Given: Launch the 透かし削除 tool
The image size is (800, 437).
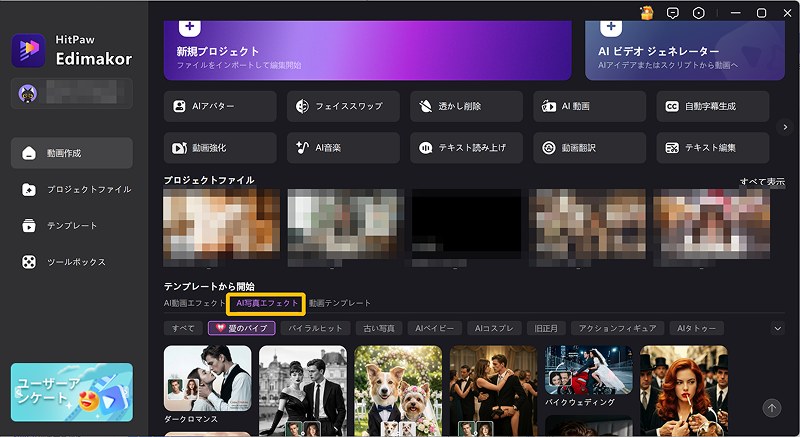Looking at the screenshot, I should click(466, 106).
